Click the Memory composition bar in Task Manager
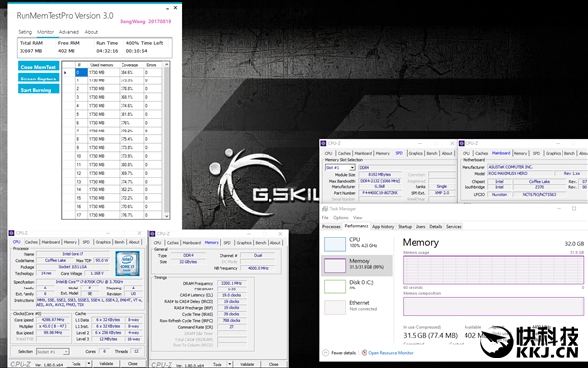This screenshot has height=368, width=588. (493, 306)
